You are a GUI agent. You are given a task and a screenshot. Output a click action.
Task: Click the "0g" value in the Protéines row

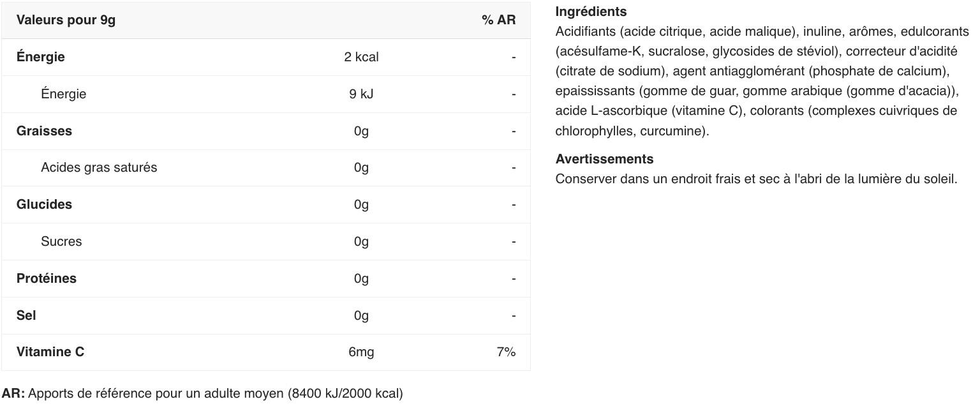361,278
